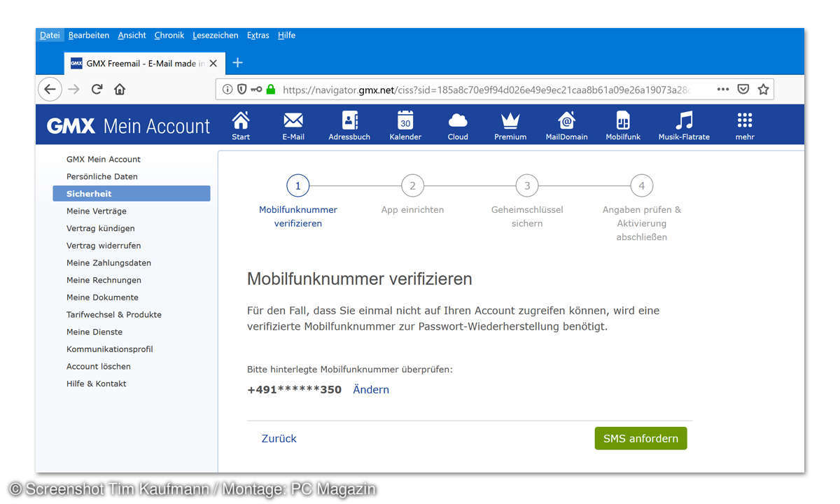Screen dimensions: 840x504
Task: Open 'Meine Dokumente' in sidebar
Action: (x=102, y=297)
